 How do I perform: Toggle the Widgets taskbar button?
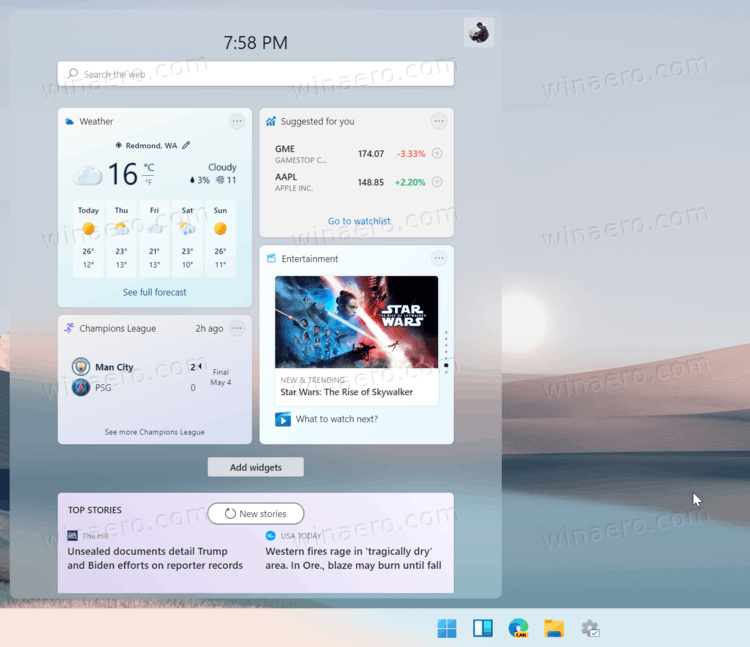[x=483, y=628]
